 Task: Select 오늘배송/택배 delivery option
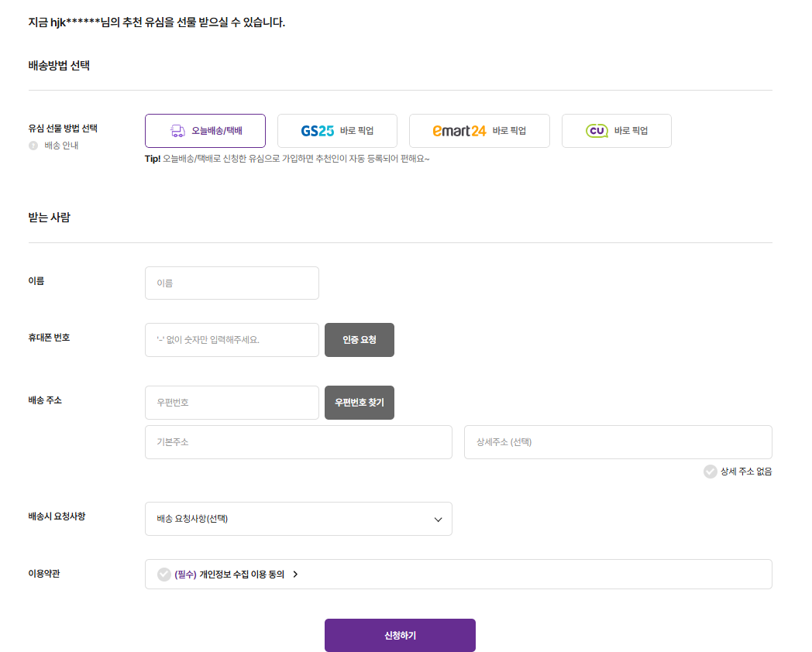point(205,131)
